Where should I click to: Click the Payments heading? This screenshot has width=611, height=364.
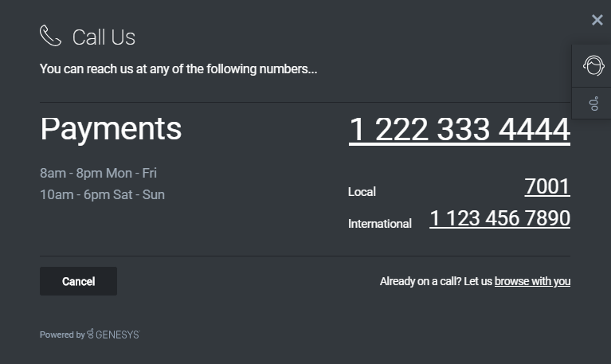tap(111, 129)
